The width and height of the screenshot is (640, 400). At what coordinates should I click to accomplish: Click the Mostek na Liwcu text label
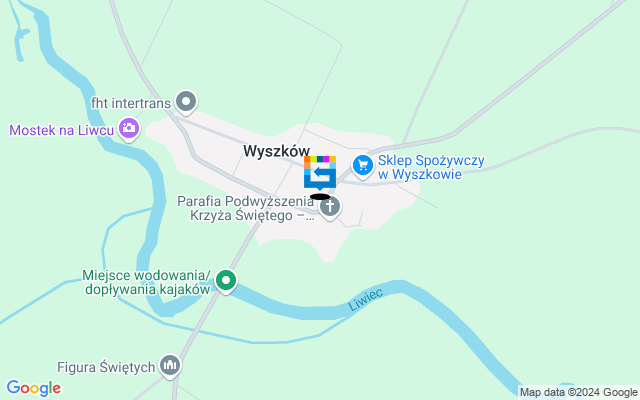pyautogui.click(x=61, y=130)
